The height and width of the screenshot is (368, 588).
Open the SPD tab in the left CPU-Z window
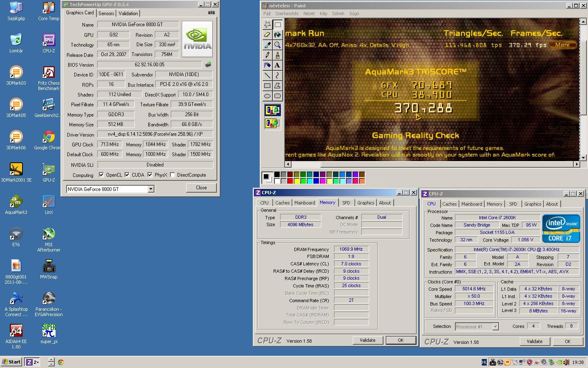point(346,203)
